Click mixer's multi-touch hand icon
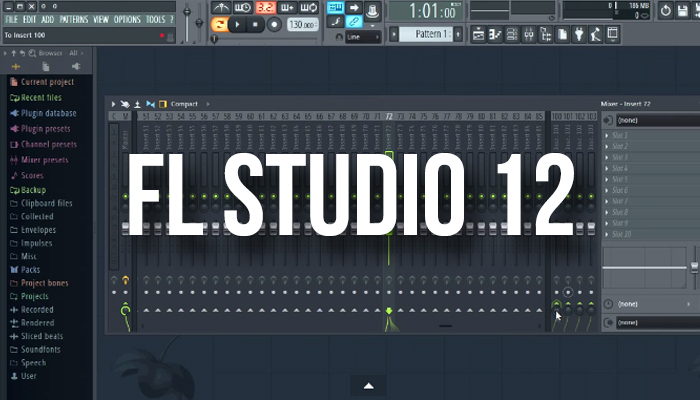The height and width of the screenshot is (400, 700). click(125, 104)
